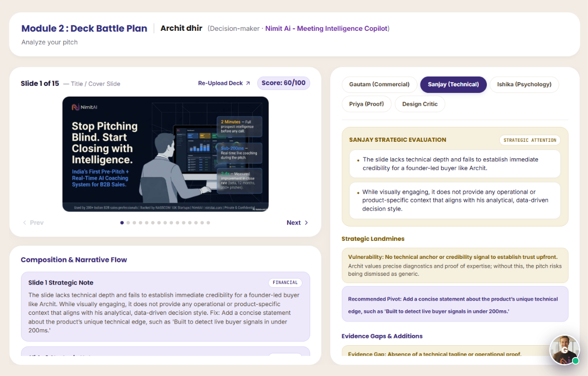Go back with the Prev button
588x376 pixels.
pyautogui.click(x=33, y=222)
